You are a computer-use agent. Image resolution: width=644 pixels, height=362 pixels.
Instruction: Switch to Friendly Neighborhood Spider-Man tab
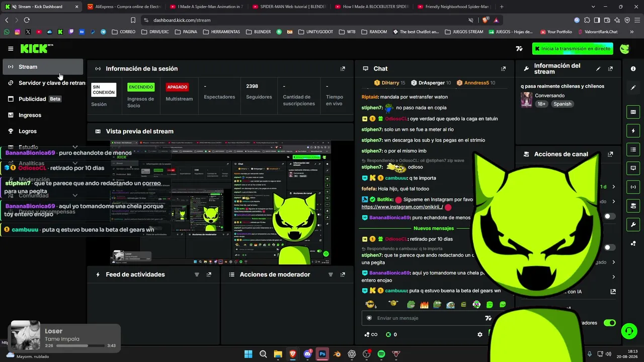tap(453, 7)
